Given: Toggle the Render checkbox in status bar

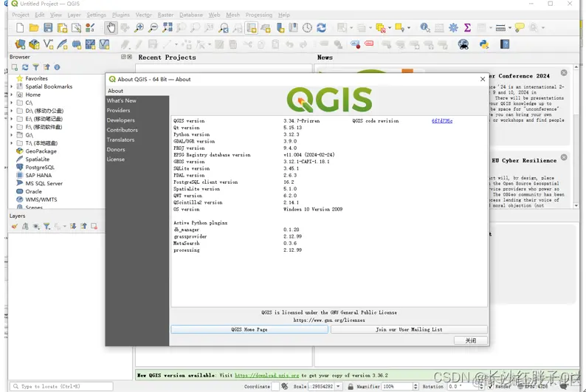Looking at the screenshot, I should [x=491, y=386].
